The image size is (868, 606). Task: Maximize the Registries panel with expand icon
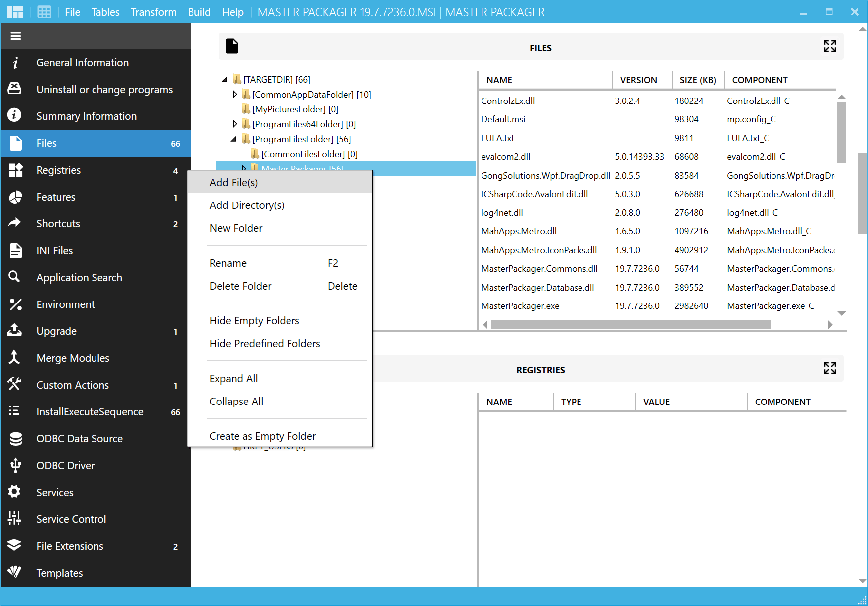tap(829, 368)
